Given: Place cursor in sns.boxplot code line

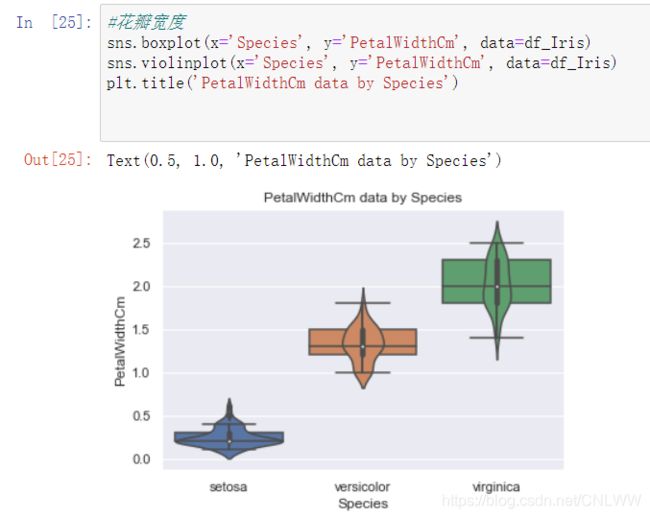Looking at the screenshot, I should [x=348, y=43].
